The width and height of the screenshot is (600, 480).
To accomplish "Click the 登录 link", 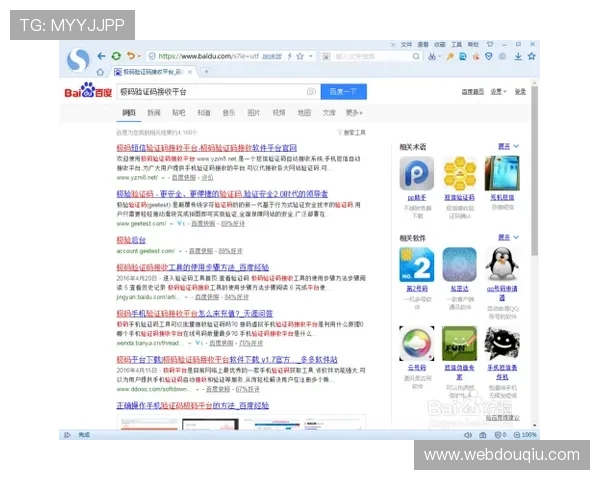I will coord(520,91).
